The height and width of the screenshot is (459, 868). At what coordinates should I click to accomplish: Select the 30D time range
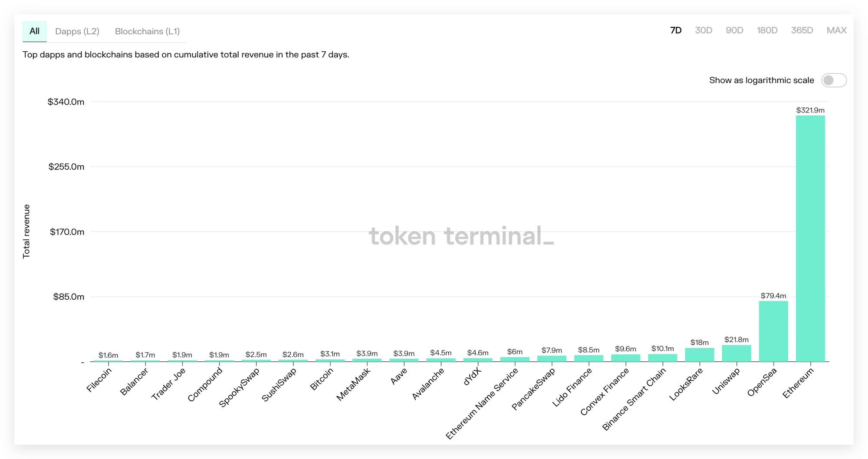[704, 30]
